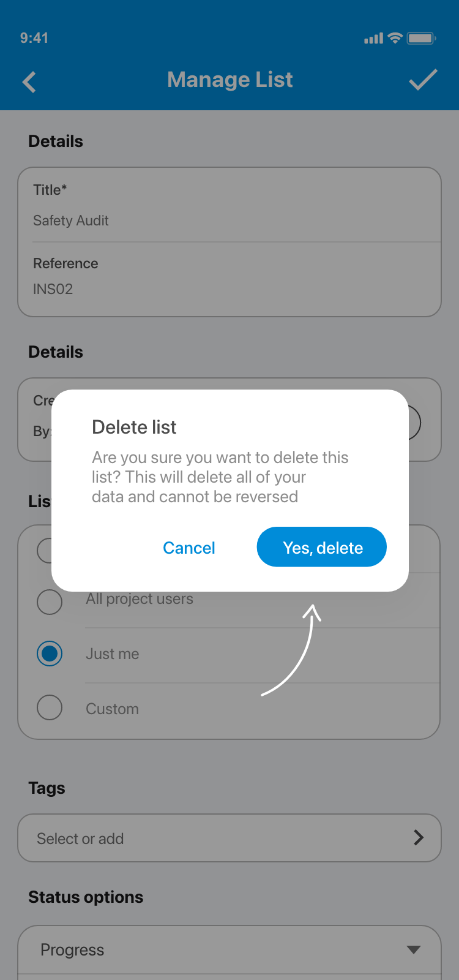Tap the Status options section heading
The image size is (459, 980).
click(86, 897)
